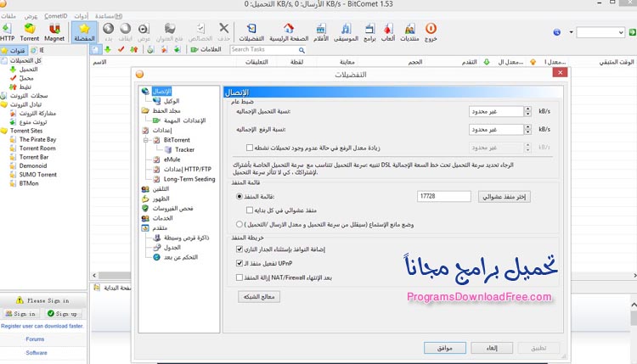Select The Pirate Bay in Torrent Sites

[37, 140]
